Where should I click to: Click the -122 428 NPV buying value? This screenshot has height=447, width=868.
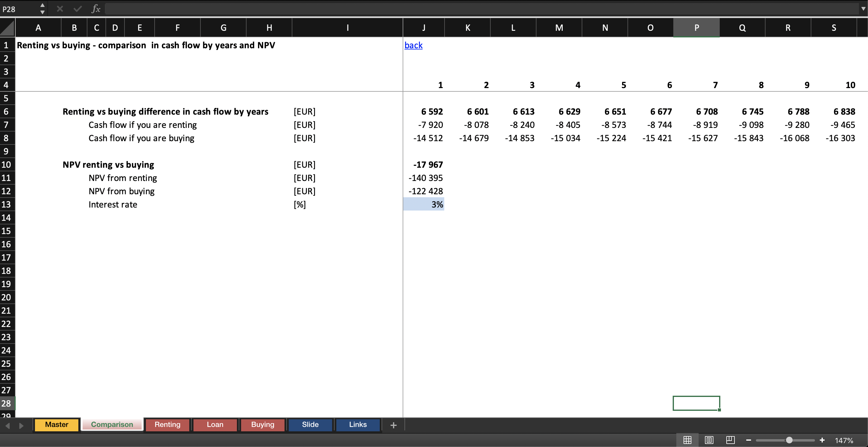coord(423,192)
